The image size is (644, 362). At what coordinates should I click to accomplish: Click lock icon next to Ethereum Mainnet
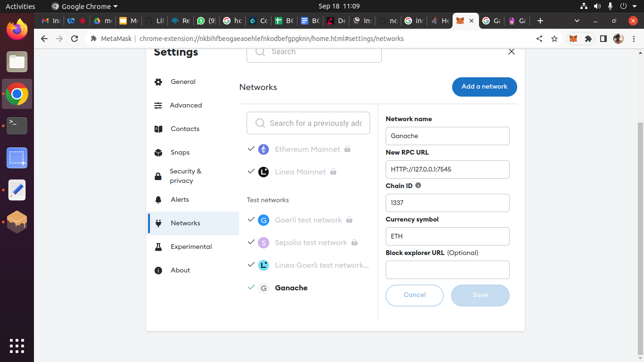(x=347, y=149)
